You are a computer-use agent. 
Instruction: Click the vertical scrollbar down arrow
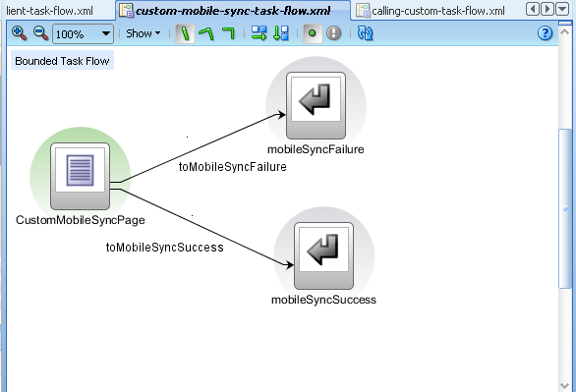click(x=564, y=386)
